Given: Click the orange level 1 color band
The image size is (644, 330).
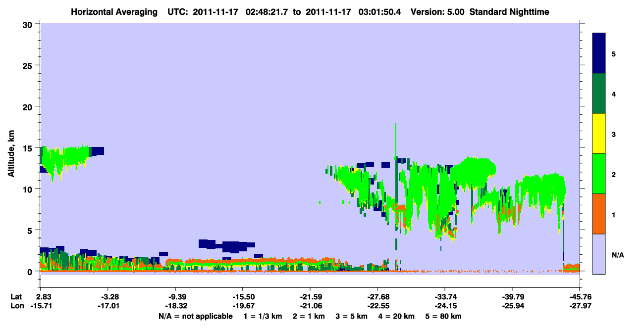Looking at the screenshot, I should [x=599, y=214].
